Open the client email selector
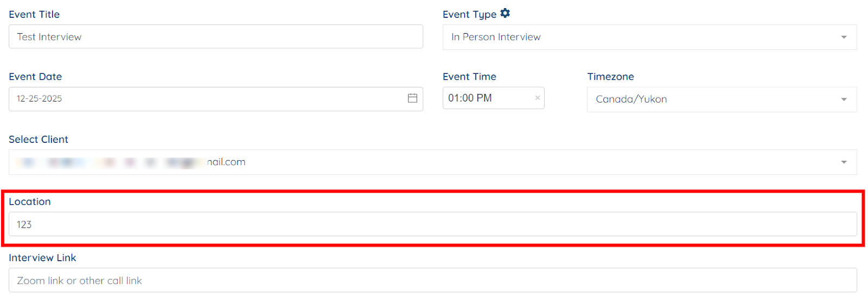 (x=423, y=162)
